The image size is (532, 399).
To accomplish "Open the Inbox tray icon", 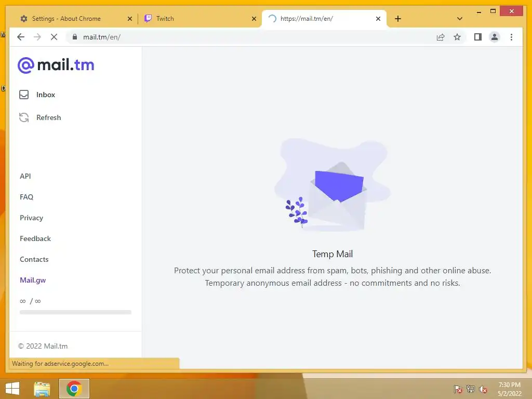I will pos(24,95).
